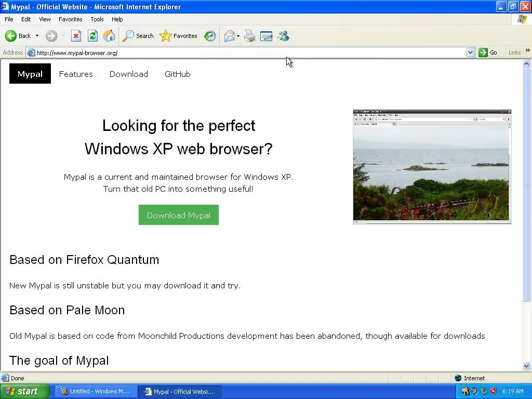Click the Edit page toolbar icon
The width and height of the screenshot is (532, 399).
point(267,36)
